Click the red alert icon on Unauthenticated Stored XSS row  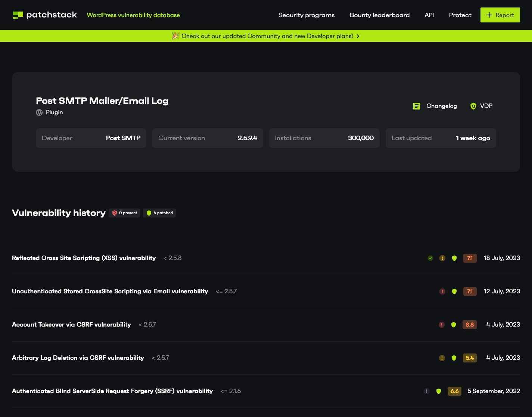(442, 291)
